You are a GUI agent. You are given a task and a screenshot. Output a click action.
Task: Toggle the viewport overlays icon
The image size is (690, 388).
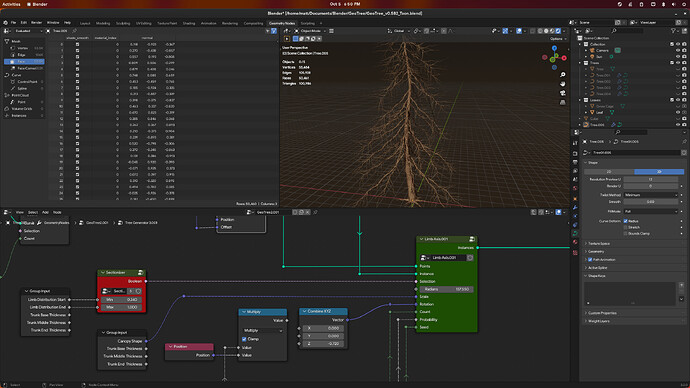pos(519,31)
